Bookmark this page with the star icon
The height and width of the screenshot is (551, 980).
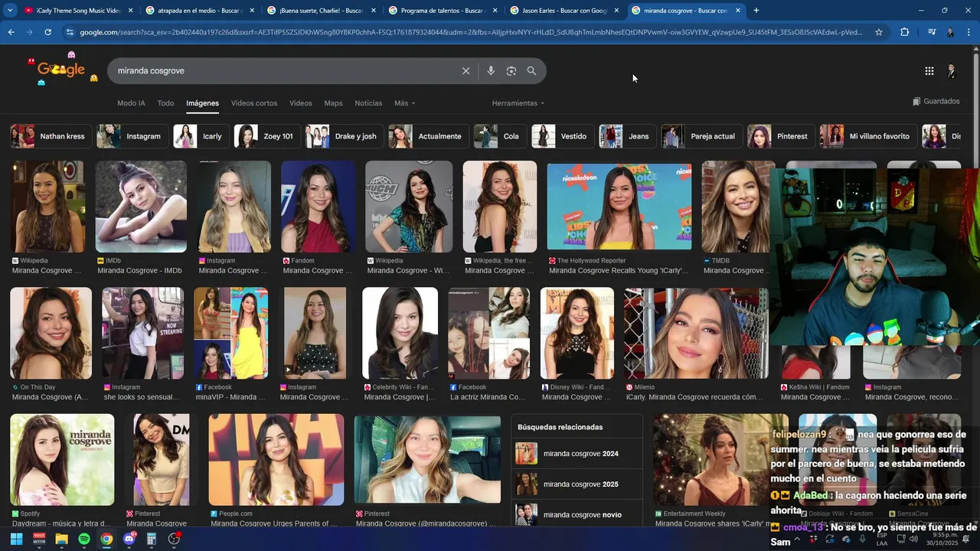point(879,32)
